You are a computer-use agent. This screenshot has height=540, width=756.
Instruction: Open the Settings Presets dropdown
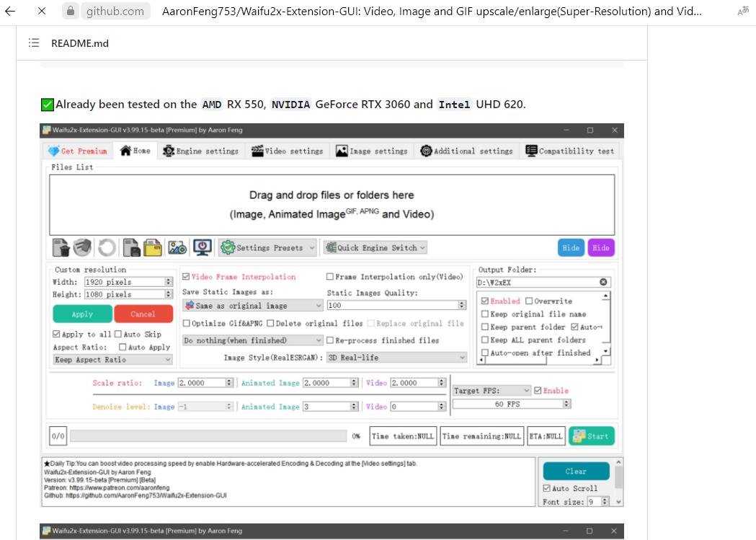pyautogui.click(x=268, y=248)
